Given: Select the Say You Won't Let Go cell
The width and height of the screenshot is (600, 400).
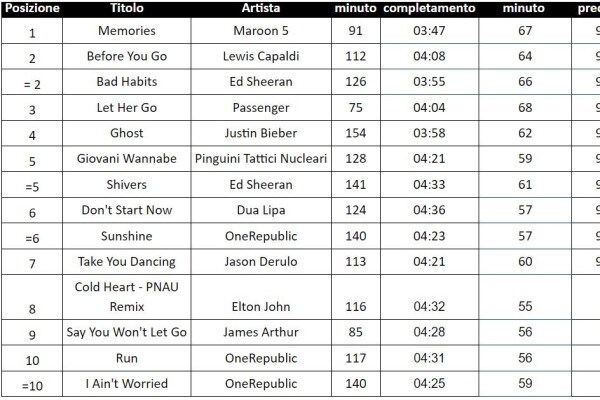Looking at the screenshot, I should pyautogui.click(x=126, y=332).
